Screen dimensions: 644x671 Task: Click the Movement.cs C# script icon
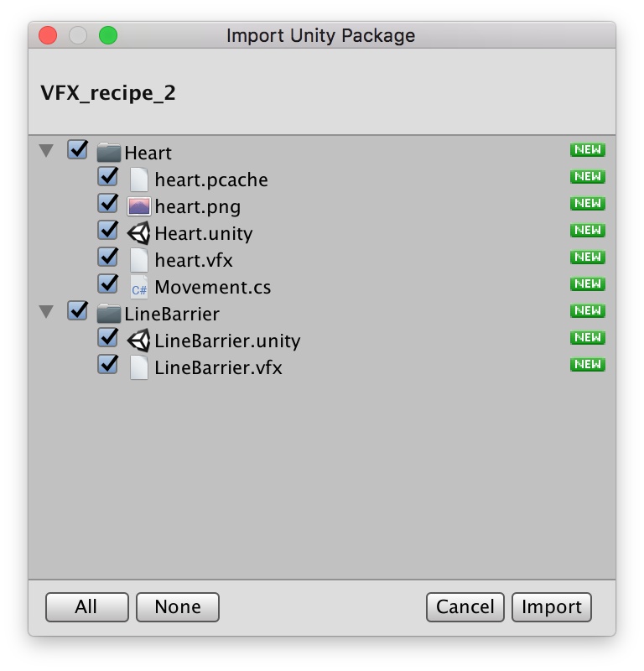pos(138,287)
